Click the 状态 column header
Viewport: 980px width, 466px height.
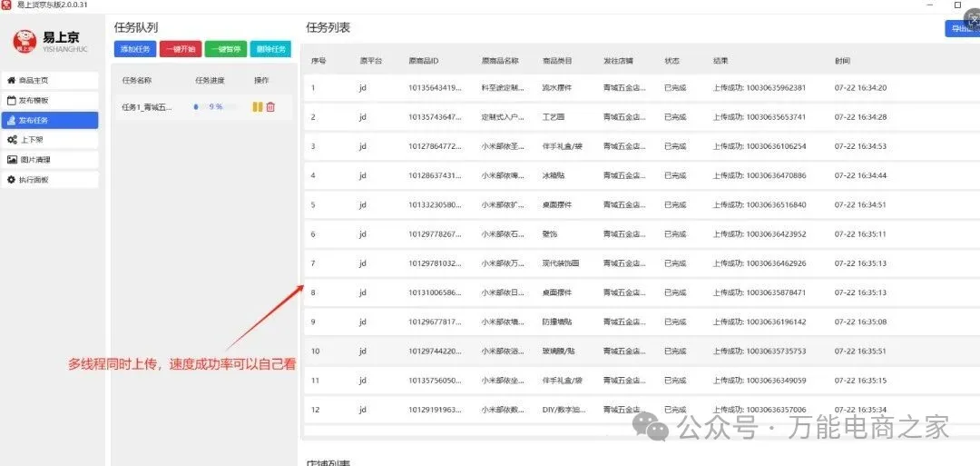click(x=671, y=61)
